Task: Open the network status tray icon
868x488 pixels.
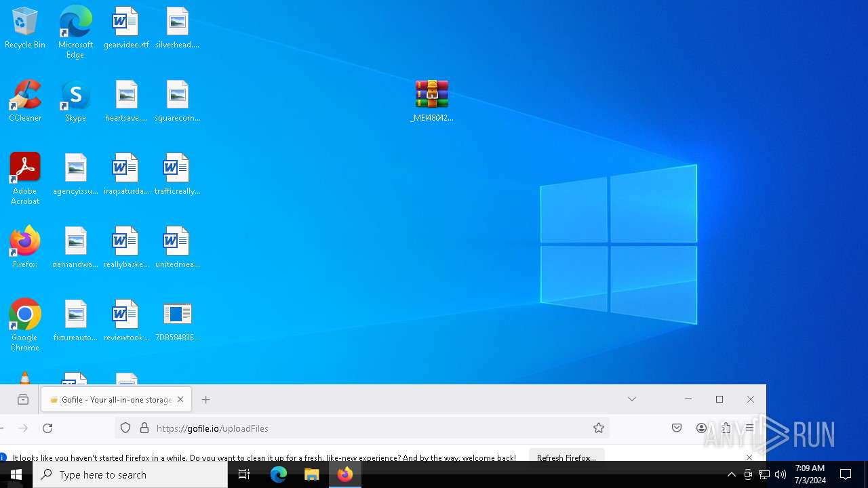Action: (x=764, y=474)
